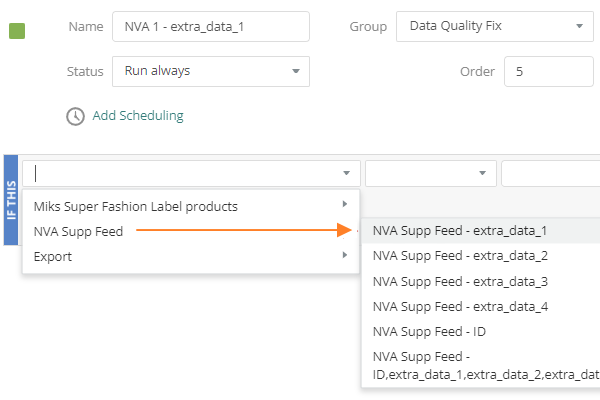Screen dimensions: 600x400
Task: Open the Export submenu entry
Action: click(53, 256)
